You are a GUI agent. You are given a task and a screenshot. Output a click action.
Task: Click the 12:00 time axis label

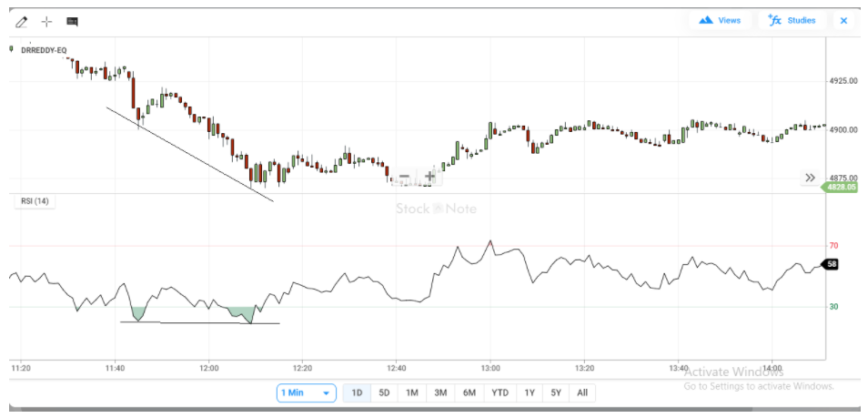click(208, 368)
